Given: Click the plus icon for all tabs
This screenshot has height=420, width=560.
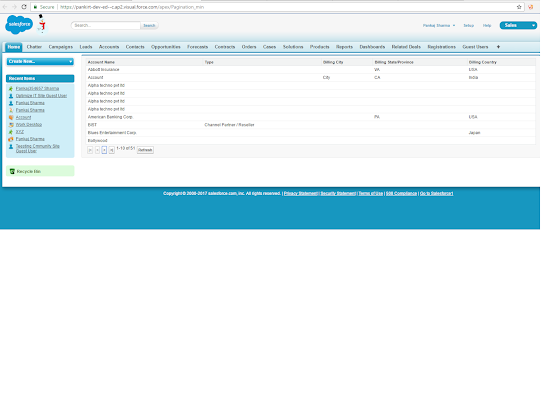Looking at the screenshot, I should pos(498,47).
